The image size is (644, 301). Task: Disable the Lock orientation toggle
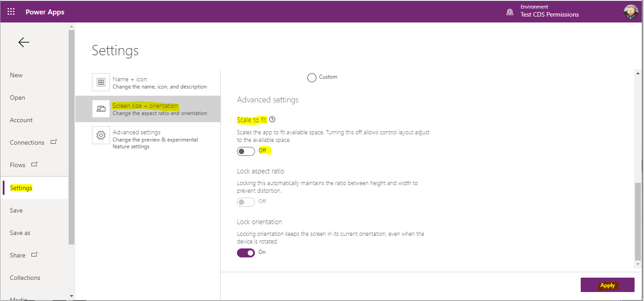[x=245, y=252]
